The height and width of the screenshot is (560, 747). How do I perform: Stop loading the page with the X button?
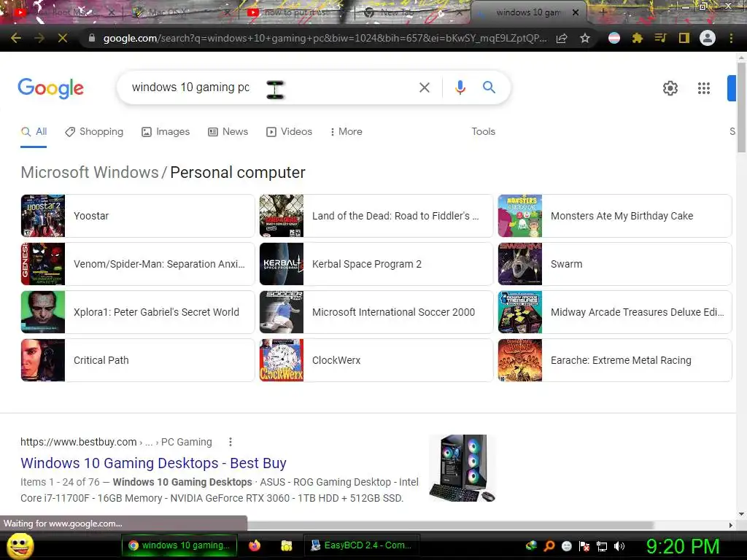tap(63, 38)
